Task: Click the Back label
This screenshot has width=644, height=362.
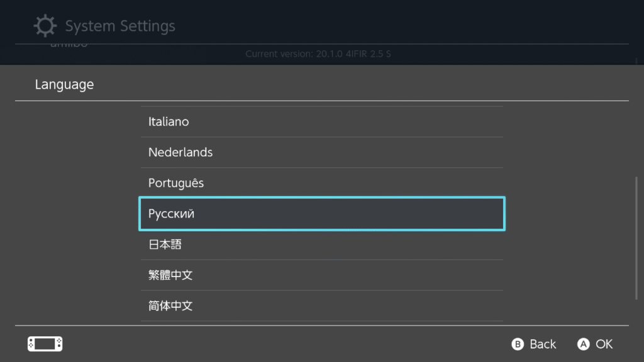Action: 542,344
